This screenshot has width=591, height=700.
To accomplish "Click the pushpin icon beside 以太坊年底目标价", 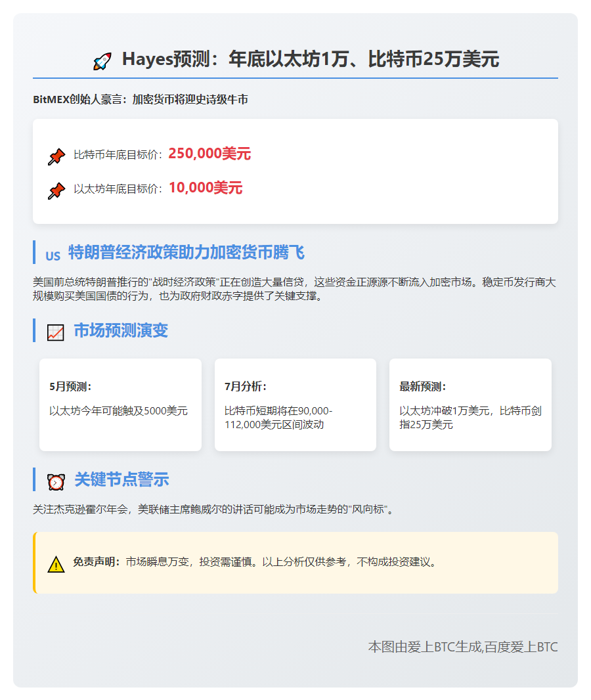I will [x=56, y=190].
